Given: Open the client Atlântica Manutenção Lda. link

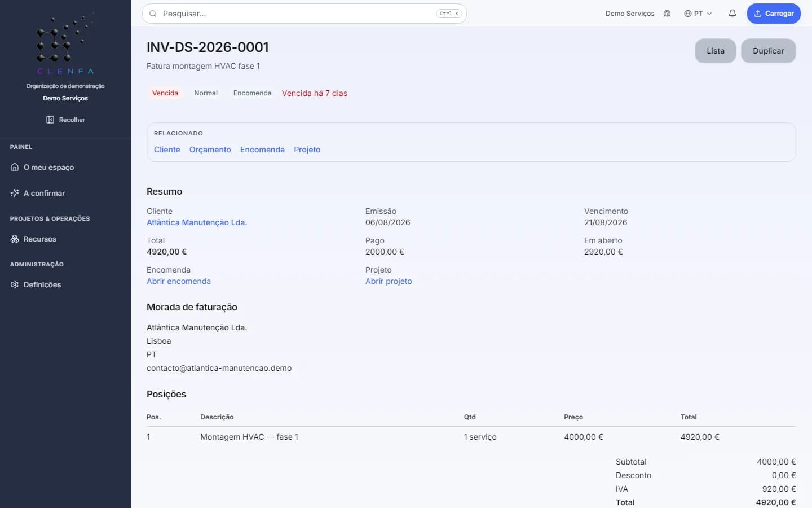Looking at the screenshot, I should pos(197,222).
